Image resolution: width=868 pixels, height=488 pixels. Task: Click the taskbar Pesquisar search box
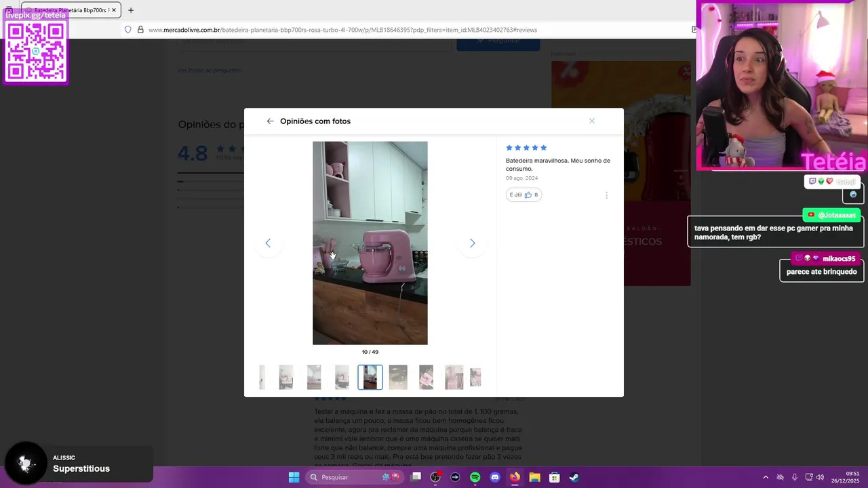[353, 477]
